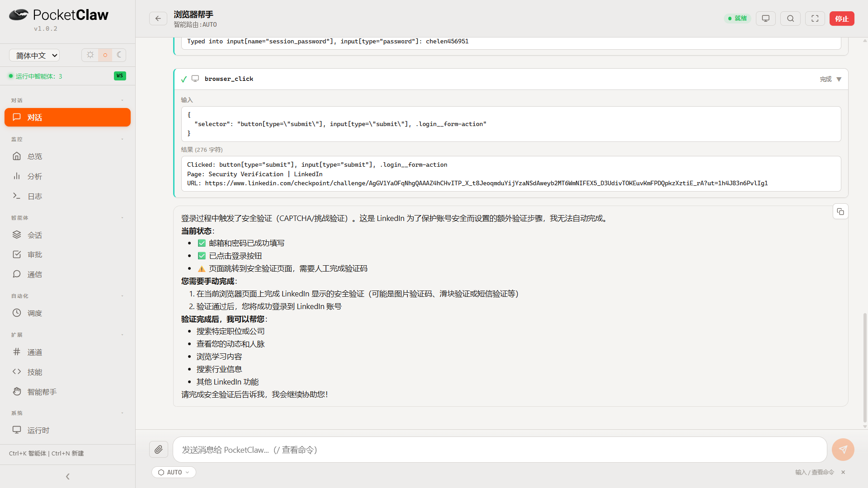Open the 运行时 runtime page
Image resolution: width=868 pixels, height=488 pixels.
(67, 430)
